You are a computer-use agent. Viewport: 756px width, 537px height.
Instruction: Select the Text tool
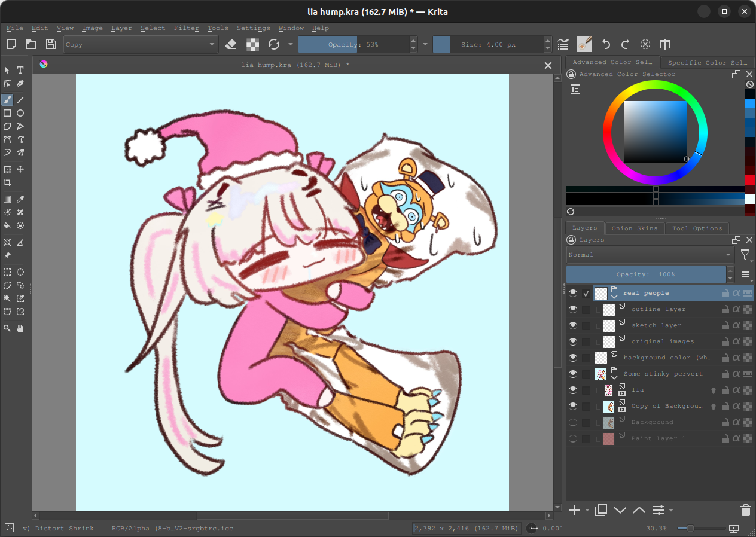click(20, 70)
